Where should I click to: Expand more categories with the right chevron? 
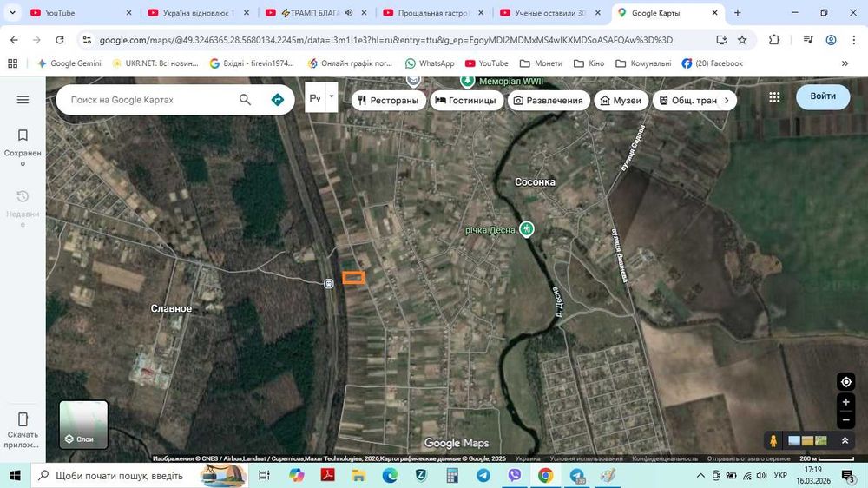click(x=727, y=100)
